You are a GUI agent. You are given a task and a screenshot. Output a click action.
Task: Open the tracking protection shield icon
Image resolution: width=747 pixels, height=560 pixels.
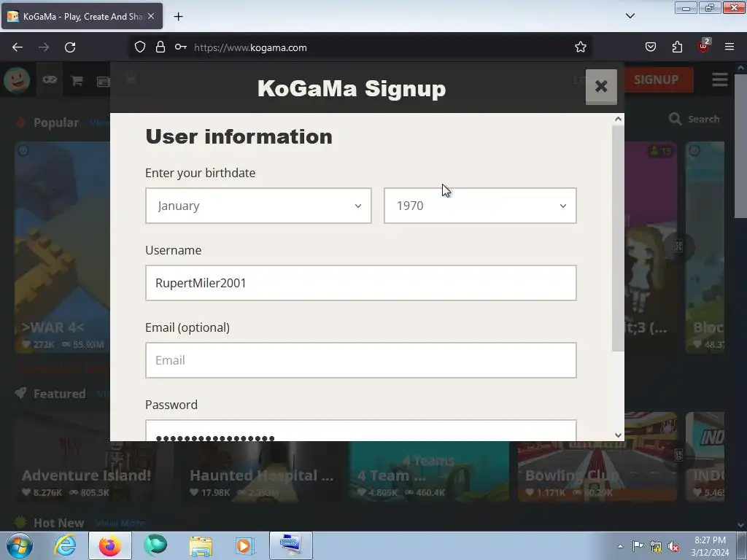pos(139,47)
